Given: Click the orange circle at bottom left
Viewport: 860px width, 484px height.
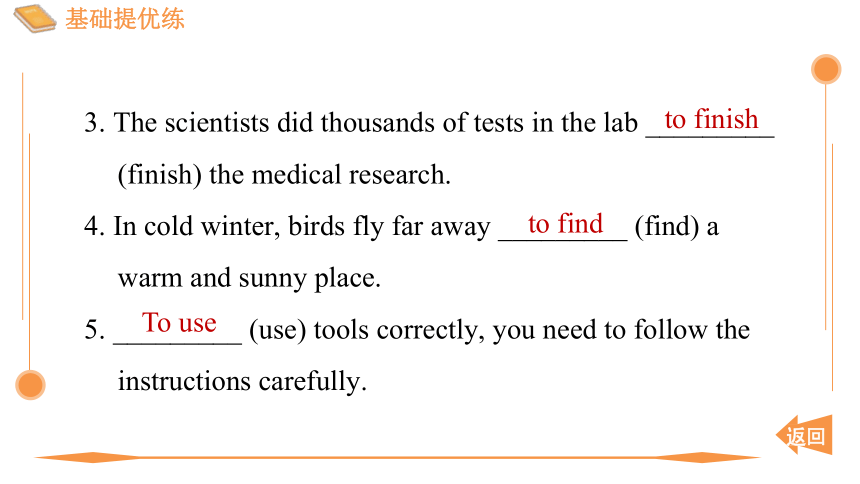Looking at the screenshot, I should pos(30,385).
